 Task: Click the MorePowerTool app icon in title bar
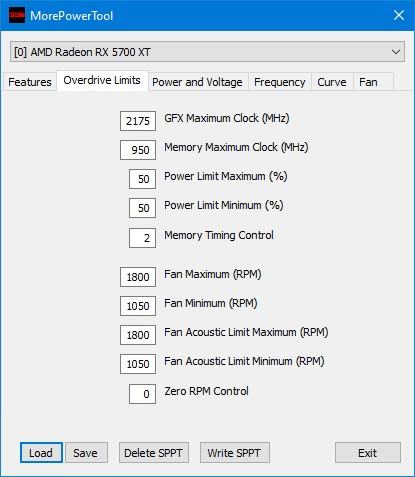coord(17,15)
